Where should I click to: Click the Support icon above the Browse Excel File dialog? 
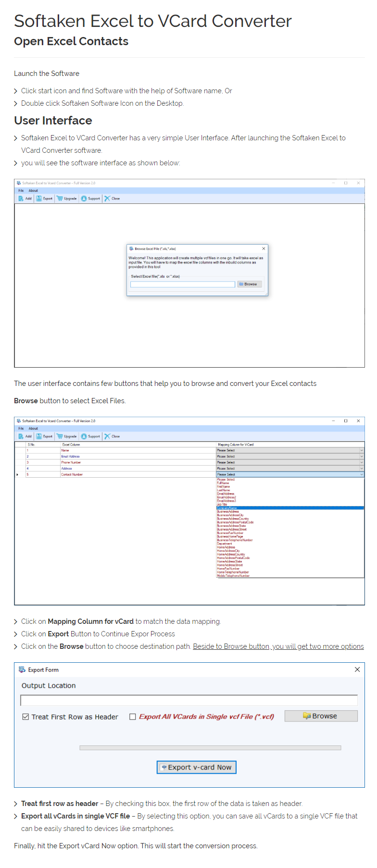84,198
